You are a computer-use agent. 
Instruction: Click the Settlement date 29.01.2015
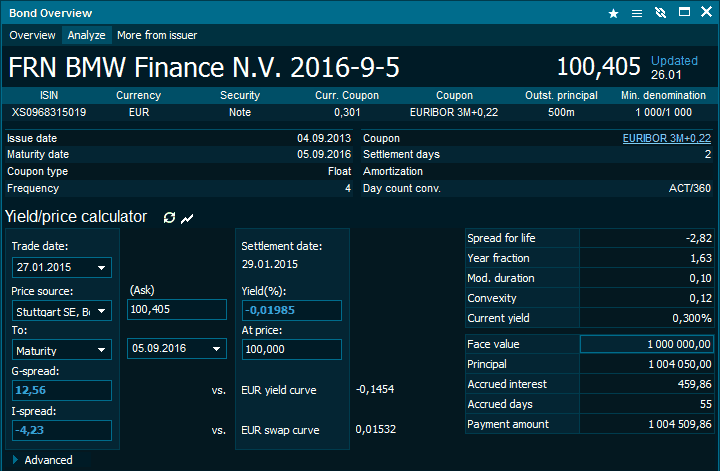click(x=270, y=264)
